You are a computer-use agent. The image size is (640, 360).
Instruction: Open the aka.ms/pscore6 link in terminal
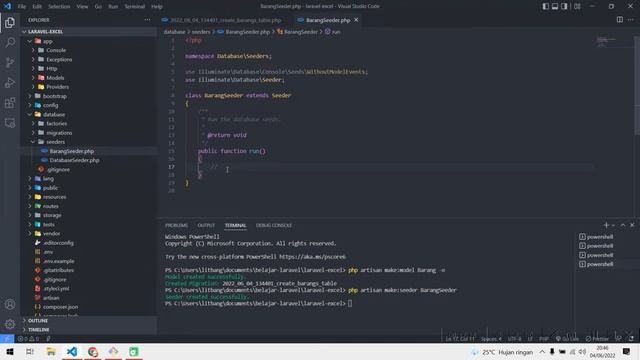(312, 257)
